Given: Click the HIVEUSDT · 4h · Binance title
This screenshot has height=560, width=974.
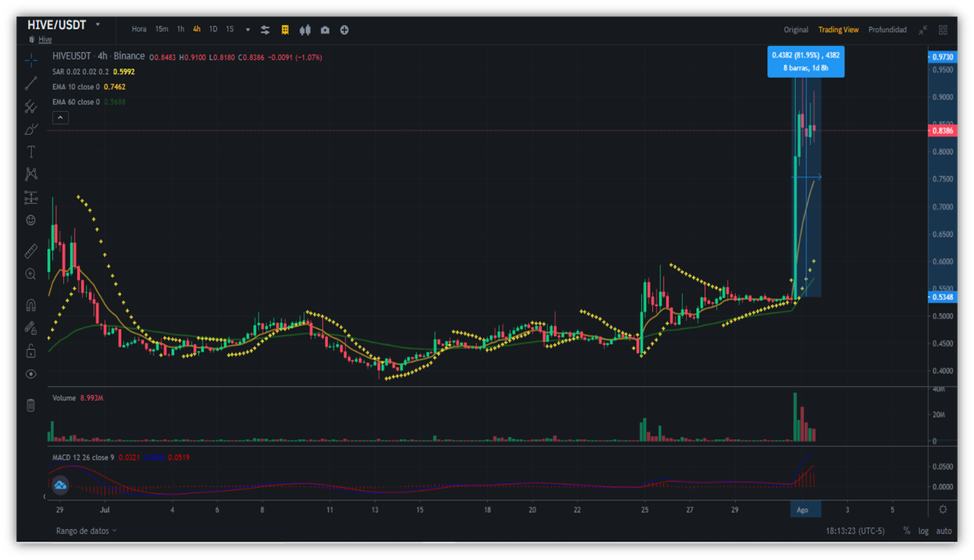Looking at the screenshot, I should (x=98, y=56).
